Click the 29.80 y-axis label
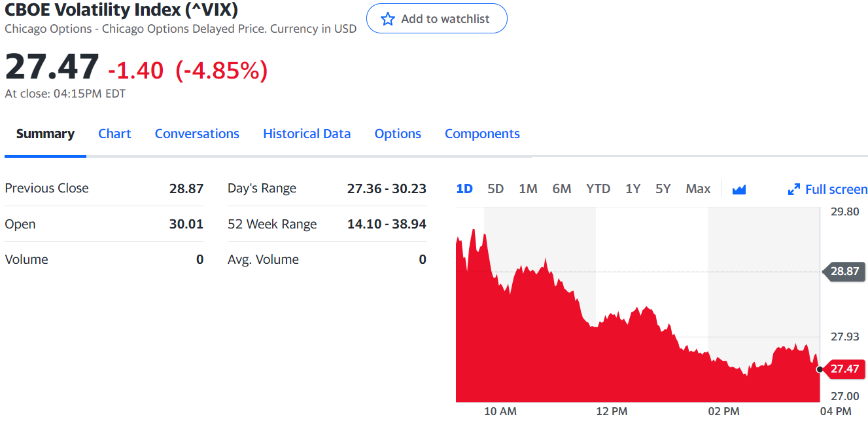Image resolution: width=868 pixels, height=421 pixels. 844,211
